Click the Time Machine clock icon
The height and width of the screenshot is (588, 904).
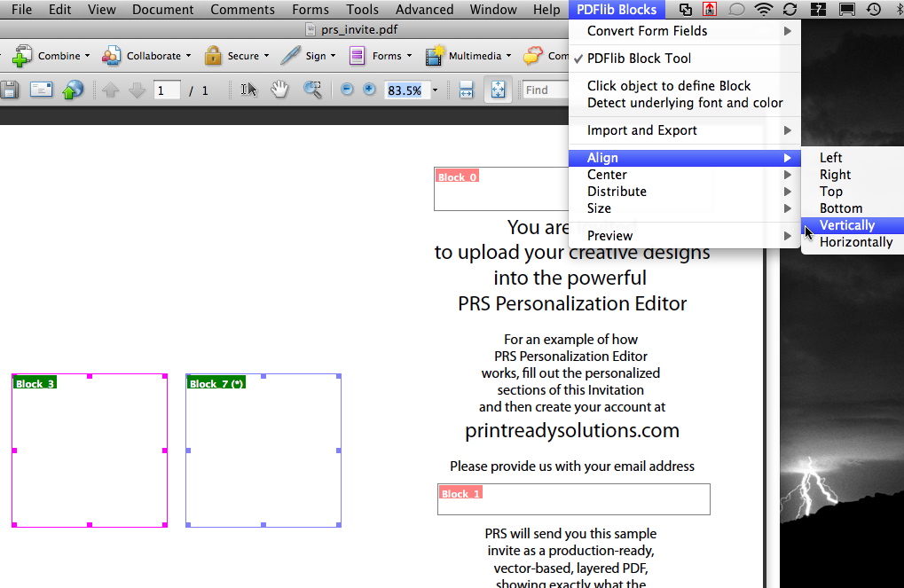[x=874, y=9]
